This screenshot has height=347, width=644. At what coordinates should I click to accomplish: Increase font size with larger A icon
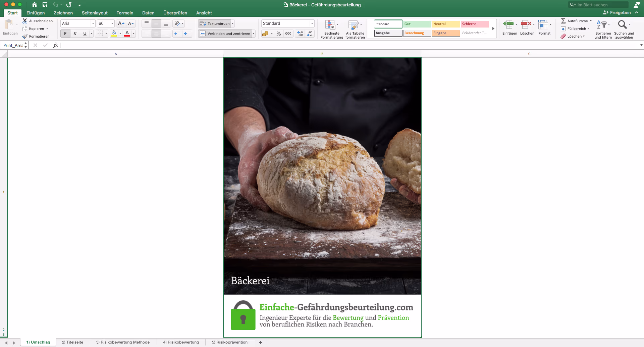point(121,23)
